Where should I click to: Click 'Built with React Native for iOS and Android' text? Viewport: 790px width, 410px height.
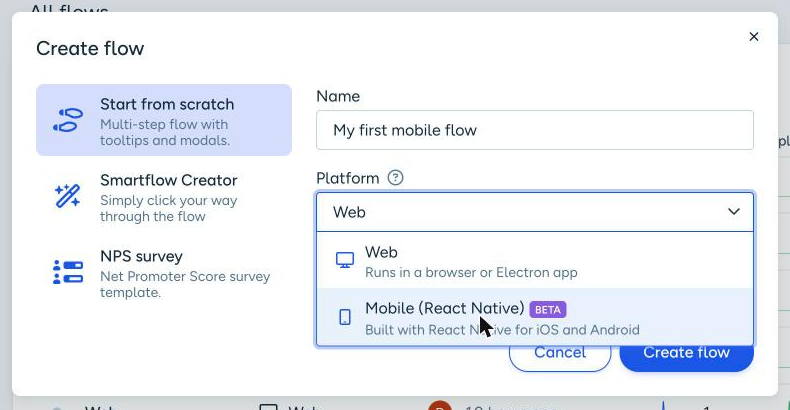[x=502, y=330]
